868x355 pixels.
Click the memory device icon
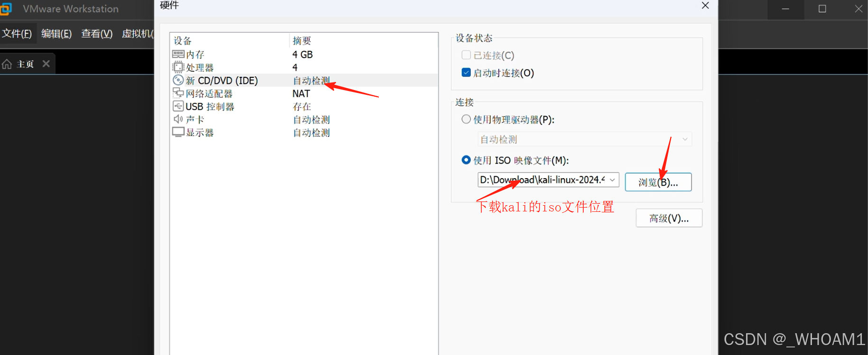[x=178, y=55]
